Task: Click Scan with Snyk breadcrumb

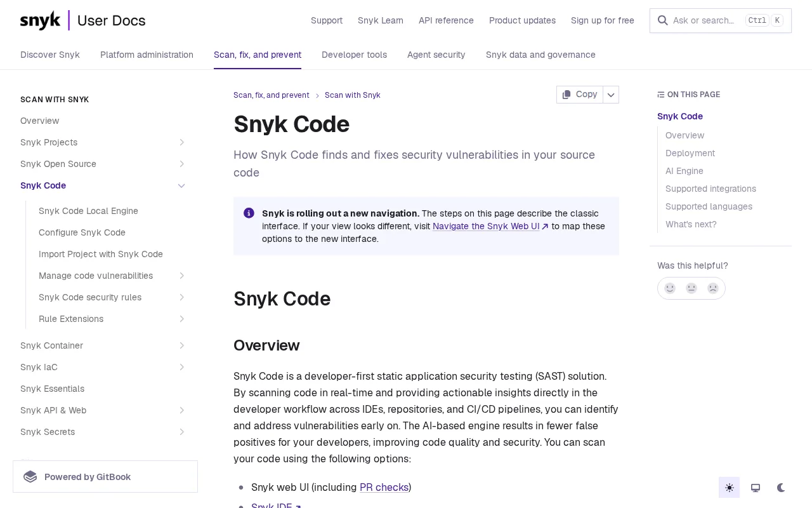Action: coord(353,95)
